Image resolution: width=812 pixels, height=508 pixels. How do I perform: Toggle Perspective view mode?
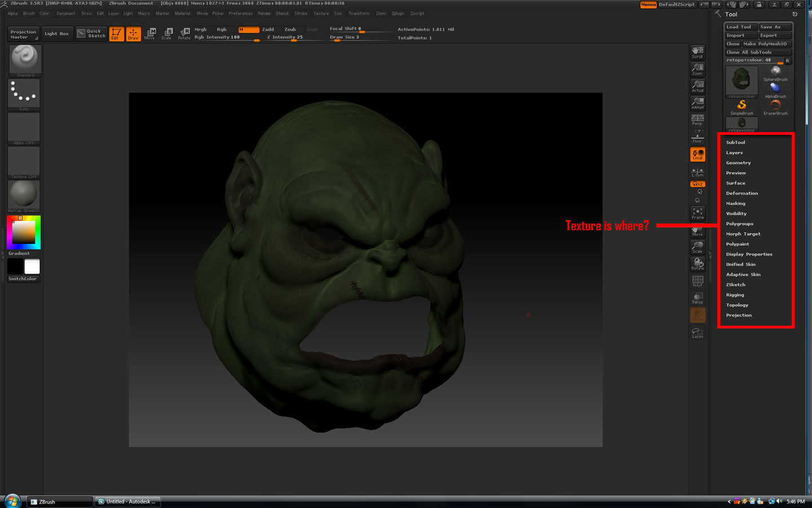tap(698, 120)
